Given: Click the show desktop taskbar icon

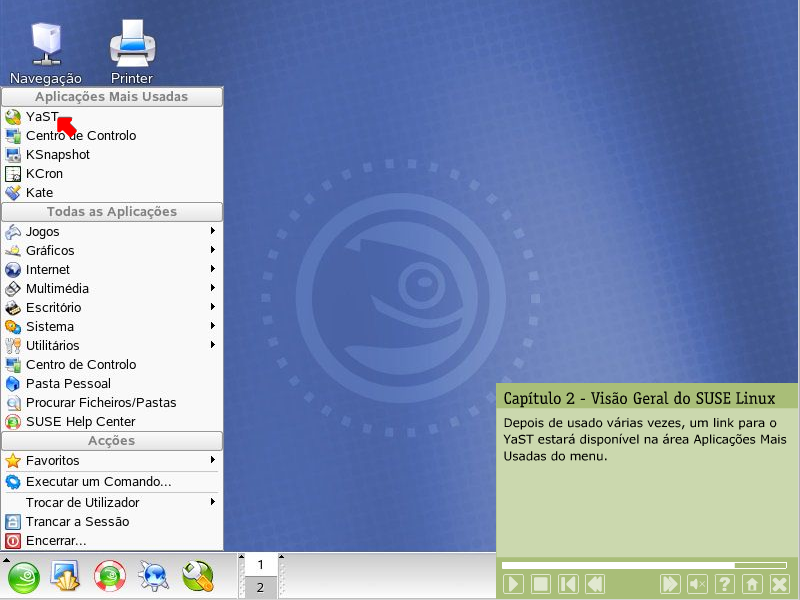Looking at the screenshot, I should [65, 576].
